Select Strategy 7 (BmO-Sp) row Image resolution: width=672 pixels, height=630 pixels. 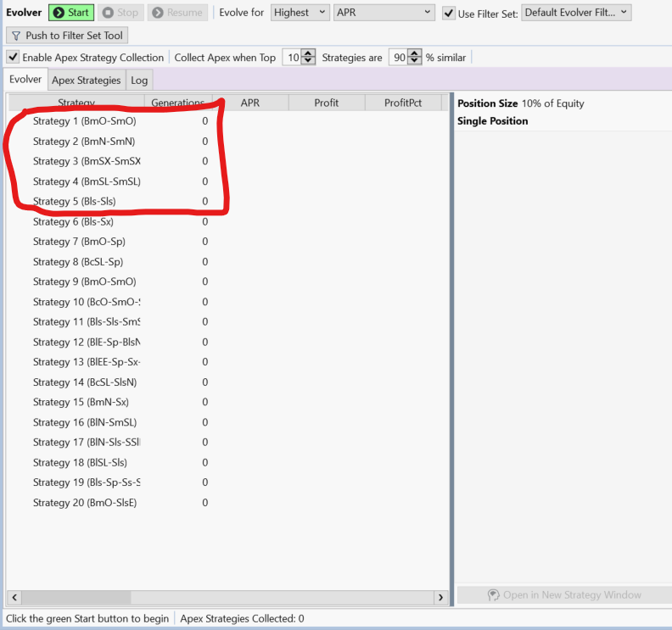point(79,242)
